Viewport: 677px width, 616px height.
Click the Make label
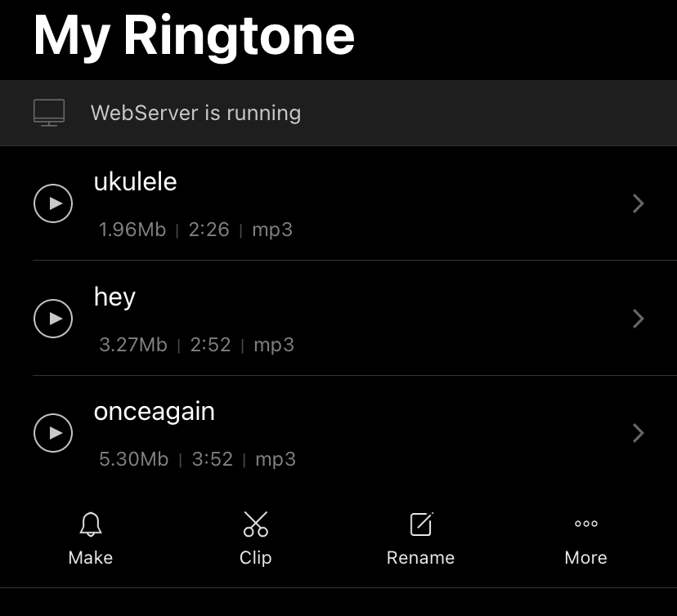coord(91,557)
